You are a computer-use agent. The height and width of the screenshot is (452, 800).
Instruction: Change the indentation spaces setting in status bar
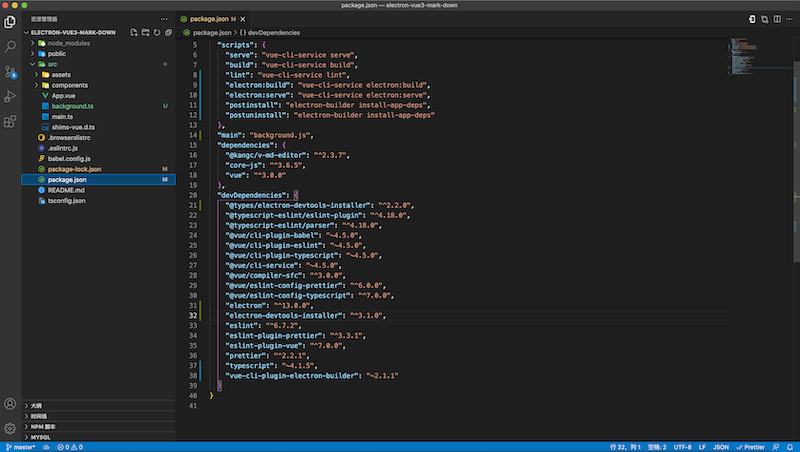coord(657,447)
